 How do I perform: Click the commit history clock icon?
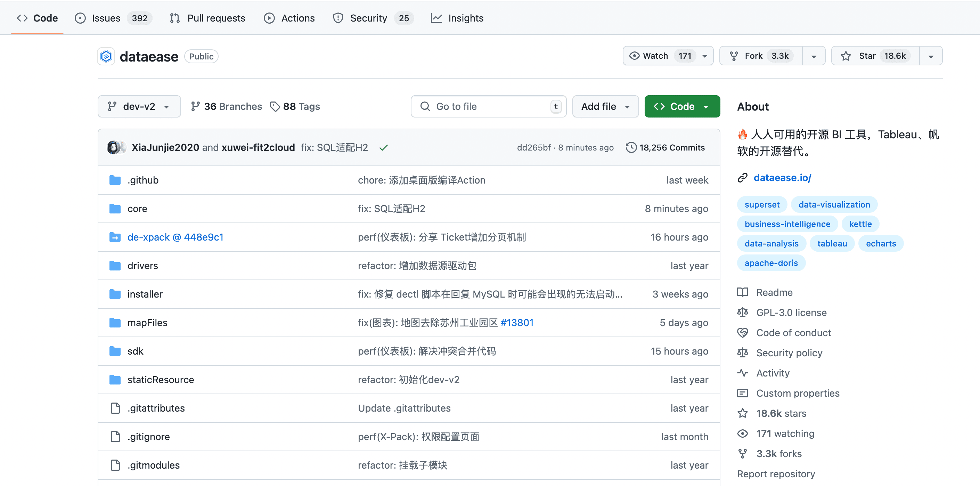[x=631, y=147]
